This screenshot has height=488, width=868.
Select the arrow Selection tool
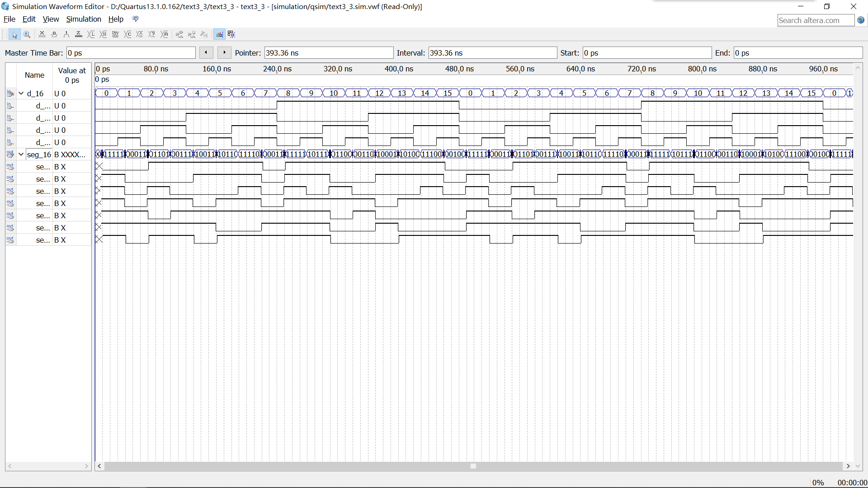pyautogui.click(x=14, y=35)
